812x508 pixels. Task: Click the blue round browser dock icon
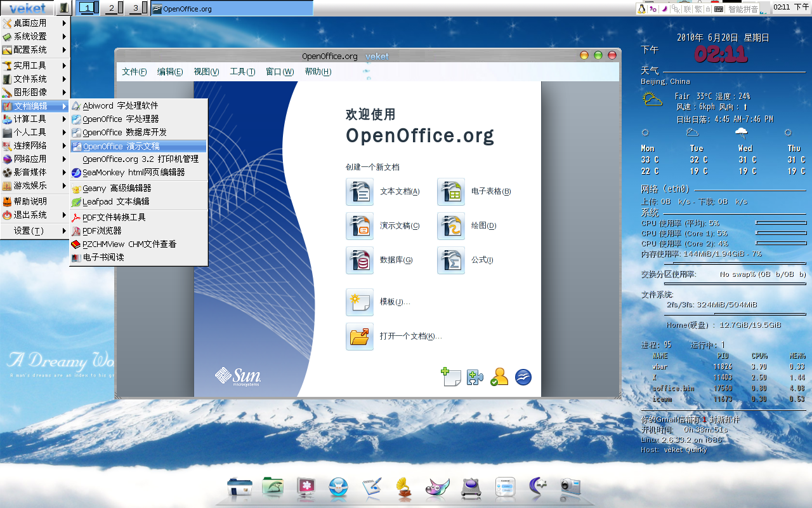(x=339, y=487)
